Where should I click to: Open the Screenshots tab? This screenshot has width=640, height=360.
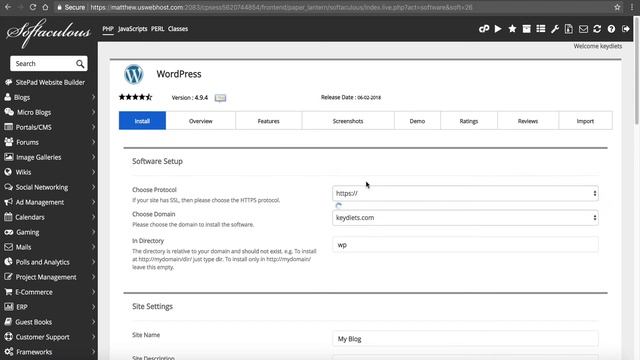348,121
